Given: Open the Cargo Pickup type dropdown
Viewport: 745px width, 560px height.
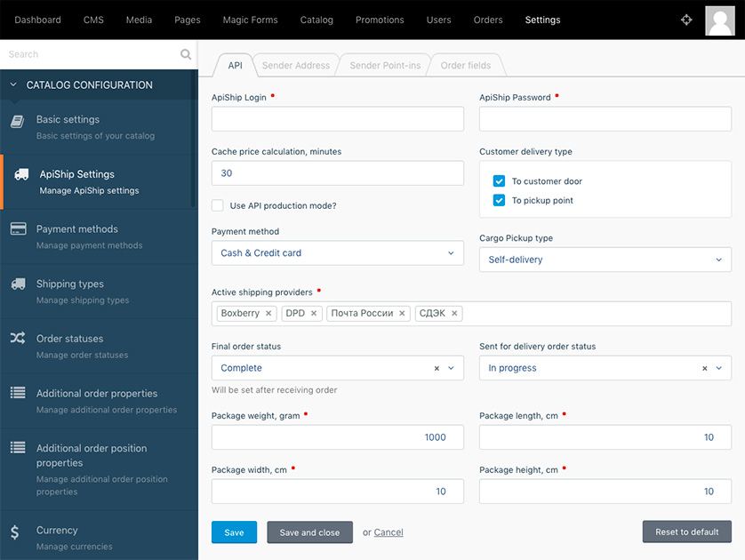Looking at the screenshot, I should [x=605, y=260].
